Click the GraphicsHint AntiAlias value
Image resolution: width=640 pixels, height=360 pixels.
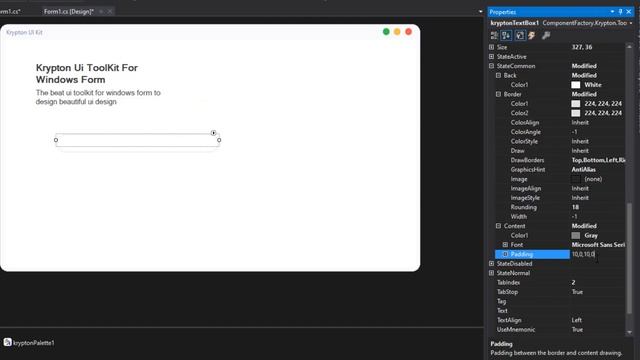coord(583,169)
